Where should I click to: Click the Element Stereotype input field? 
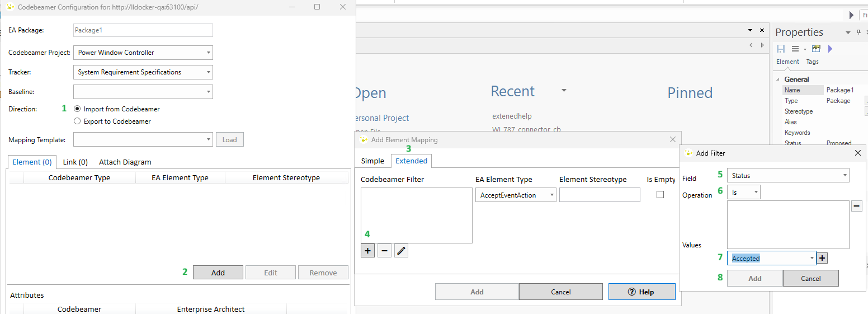[599, 195]
